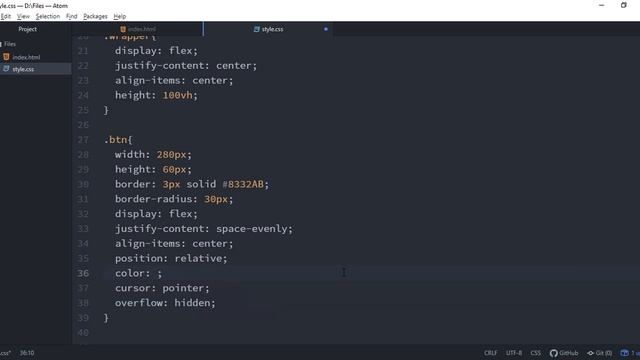Screen dimensions: 640x360
Task: Collapse the Files root folder
Action: tap(8, 44)
